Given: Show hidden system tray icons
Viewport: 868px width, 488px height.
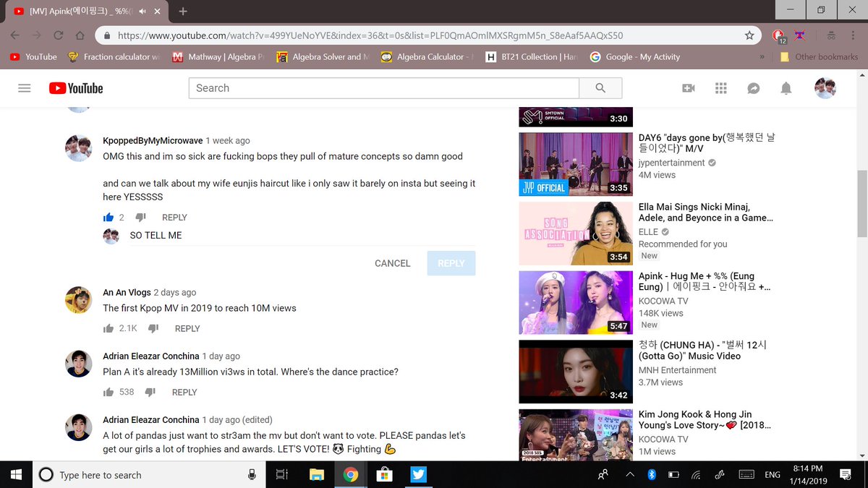Looking at the screenshot, I should pyautogui.click(x=629, y=475).
